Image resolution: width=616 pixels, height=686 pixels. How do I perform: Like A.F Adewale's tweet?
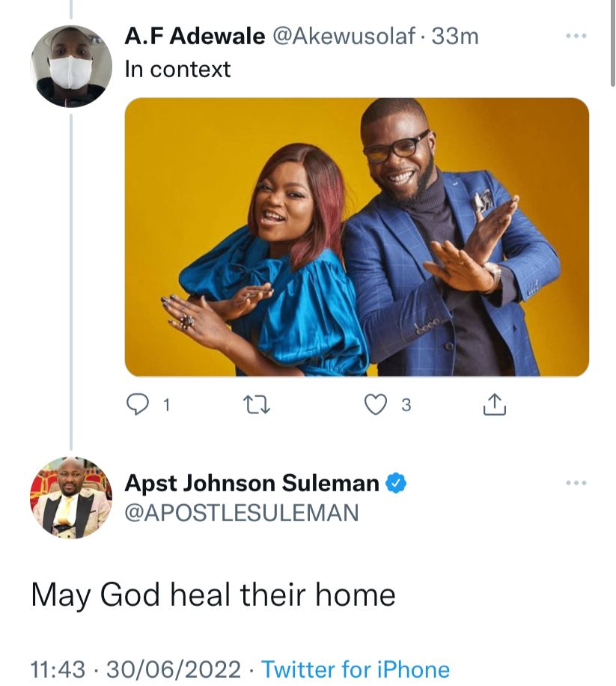tap(376, 404)
